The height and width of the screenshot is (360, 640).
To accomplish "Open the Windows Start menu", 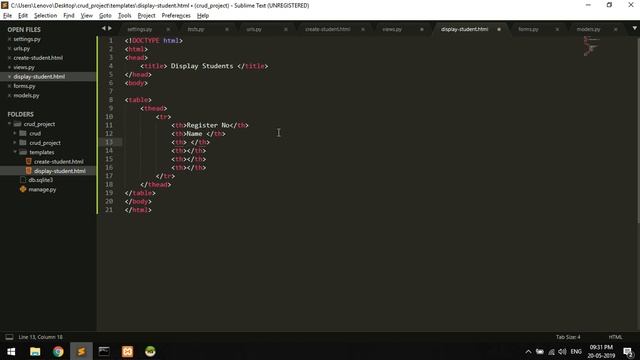I will (11, 351).
